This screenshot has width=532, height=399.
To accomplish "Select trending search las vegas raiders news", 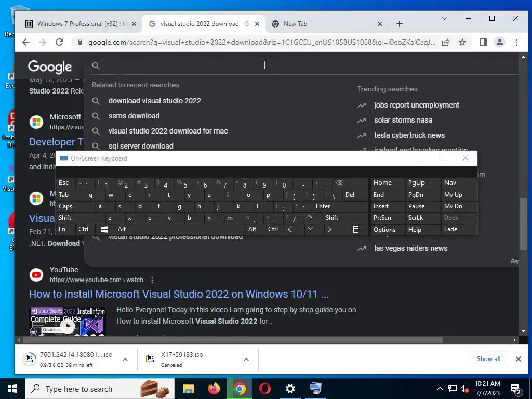I will click(410, 248).
